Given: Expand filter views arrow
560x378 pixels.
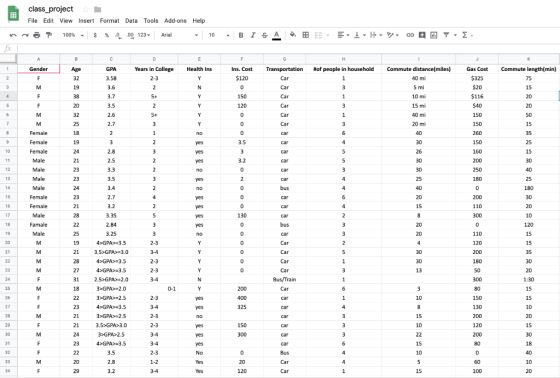Looking at the screenshot, I should pyautogui.click(x=455, y=35).
